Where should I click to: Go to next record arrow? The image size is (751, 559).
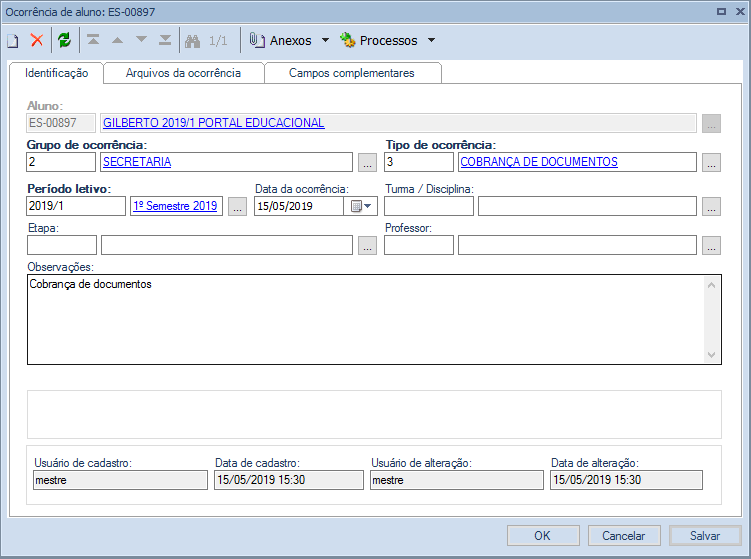click(141, 39)
